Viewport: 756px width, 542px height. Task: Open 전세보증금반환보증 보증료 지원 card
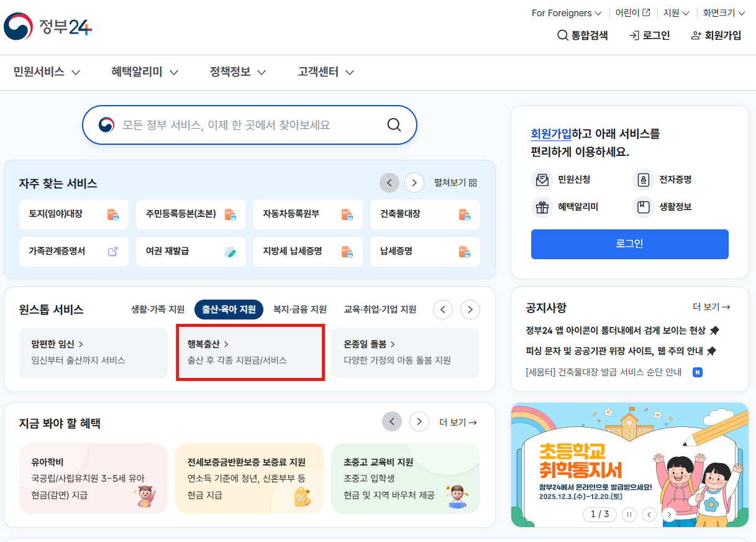250,479
